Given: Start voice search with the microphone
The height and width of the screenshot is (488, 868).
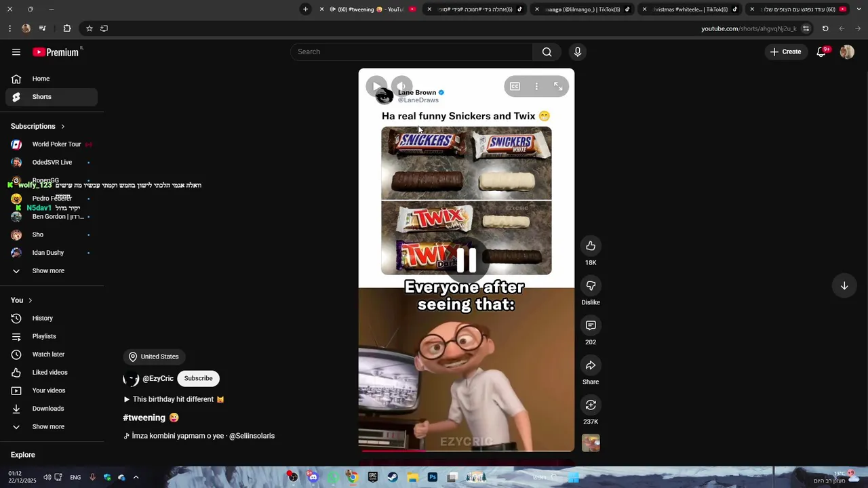Looking at the screenshot, I should [578, 52].
